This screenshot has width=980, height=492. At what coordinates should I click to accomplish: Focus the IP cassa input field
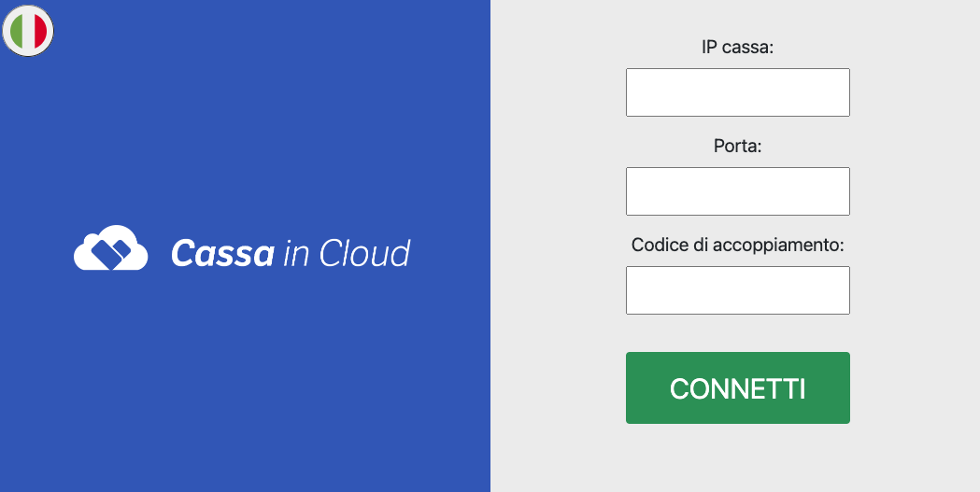point(737,92)
